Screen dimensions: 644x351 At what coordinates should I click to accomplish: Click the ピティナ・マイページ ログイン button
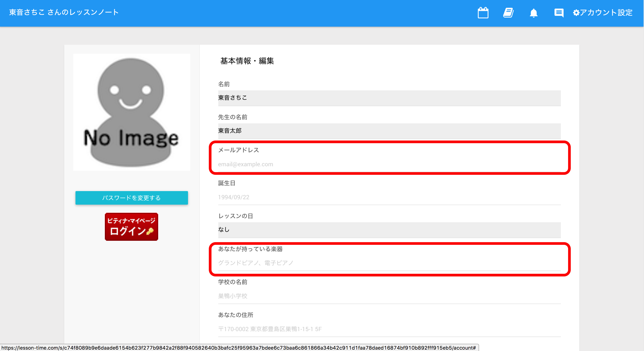point(131,227)
